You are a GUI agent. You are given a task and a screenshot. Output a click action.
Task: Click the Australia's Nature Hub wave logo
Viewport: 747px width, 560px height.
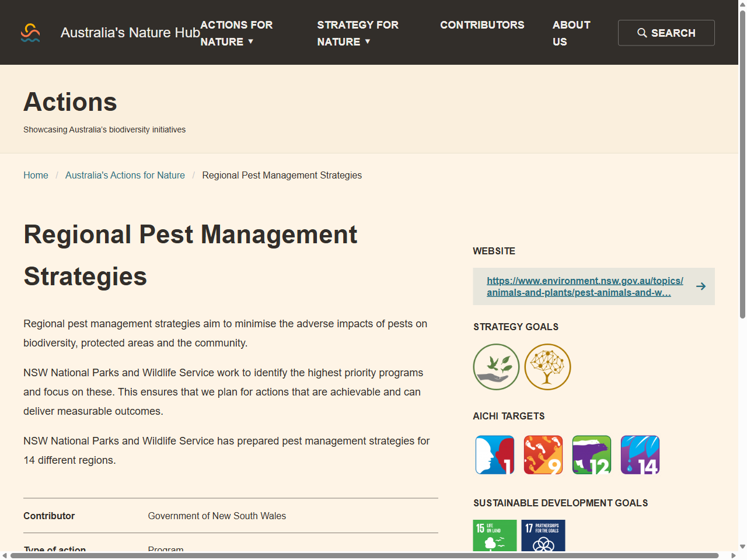pos(30,33)
